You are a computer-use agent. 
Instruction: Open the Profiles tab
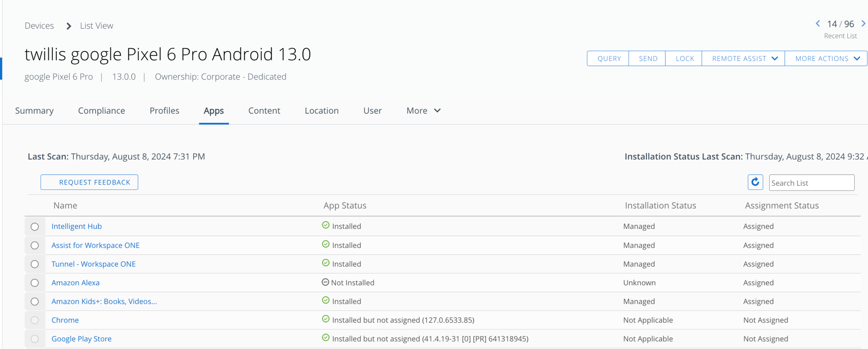pyautogui.click(x=164, y=110)
